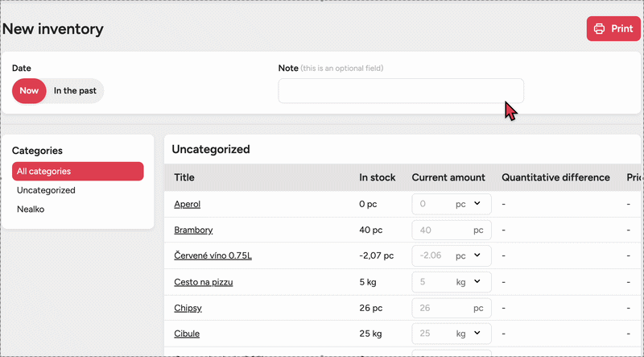This screenshot has width=644, height=357.
Task: Click the Note text field
Action: click(x=400, y=91)
